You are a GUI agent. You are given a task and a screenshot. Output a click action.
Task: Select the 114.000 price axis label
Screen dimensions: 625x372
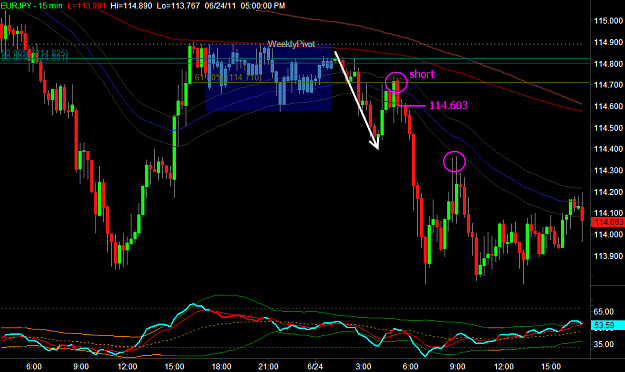click(x=609, y=234)
